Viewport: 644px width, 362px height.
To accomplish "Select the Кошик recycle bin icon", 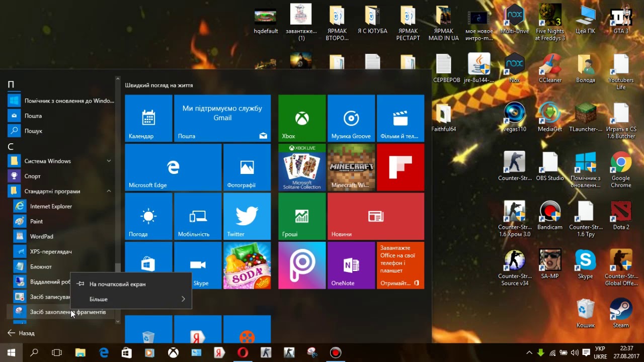I will (x=586, y=314).
